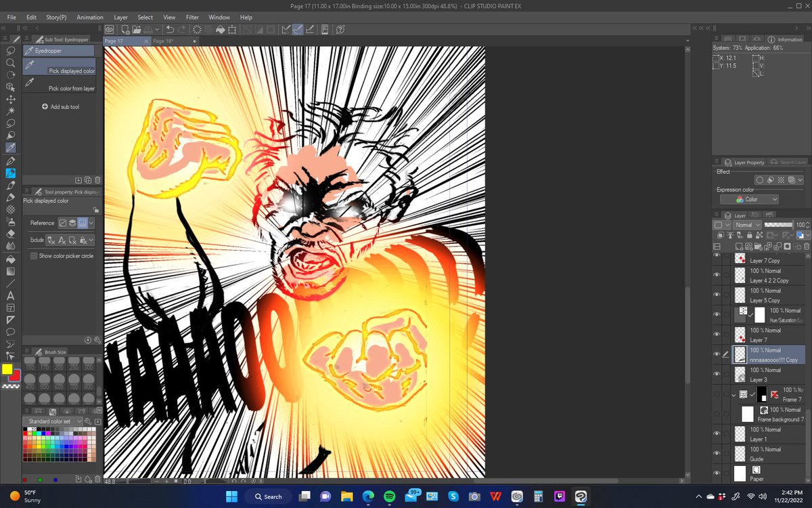Hide the Layer 5 Copy layer
Screen dimensions: 812x508
717,295
